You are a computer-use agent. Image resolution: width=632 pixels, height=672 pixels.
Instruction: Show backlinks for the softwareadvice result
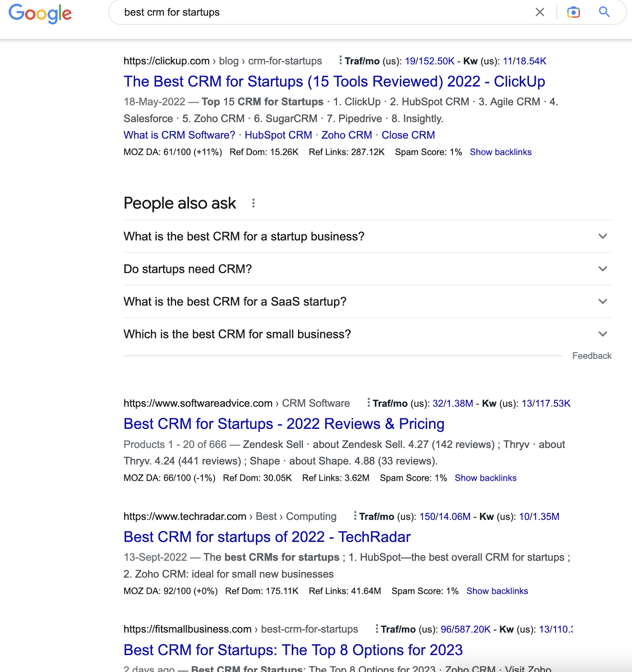pyautogui.click(x=485, y=478)
